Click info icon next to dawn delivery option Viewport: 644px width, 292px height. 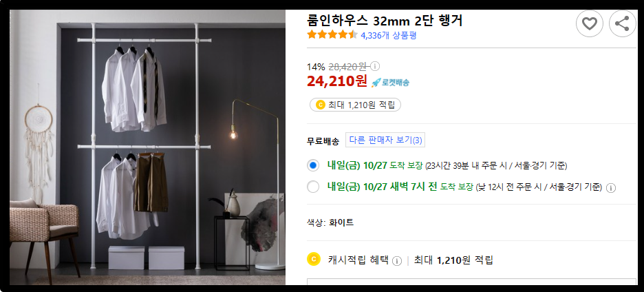611,188
